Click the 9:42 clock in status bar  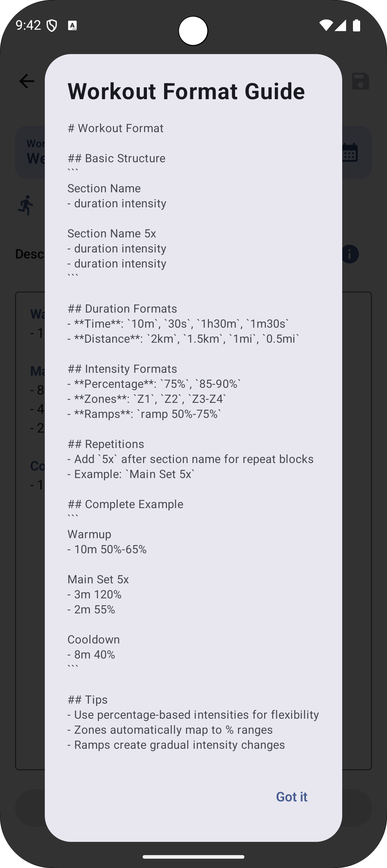pos(28,25)
